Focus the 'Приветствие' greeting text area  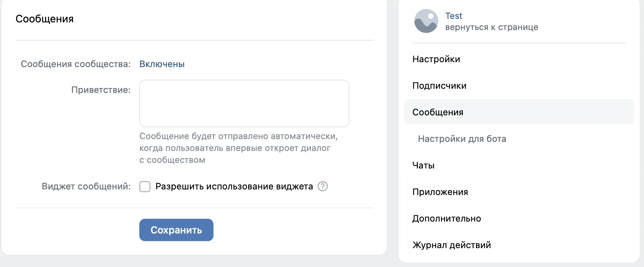coord(244,103)
